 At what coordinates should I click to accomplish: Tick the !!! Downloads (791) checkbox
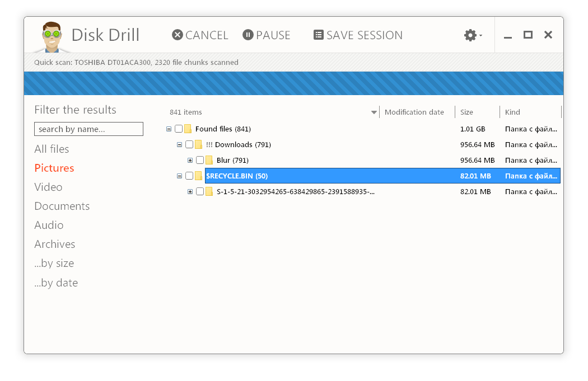[x=189, y=144]
